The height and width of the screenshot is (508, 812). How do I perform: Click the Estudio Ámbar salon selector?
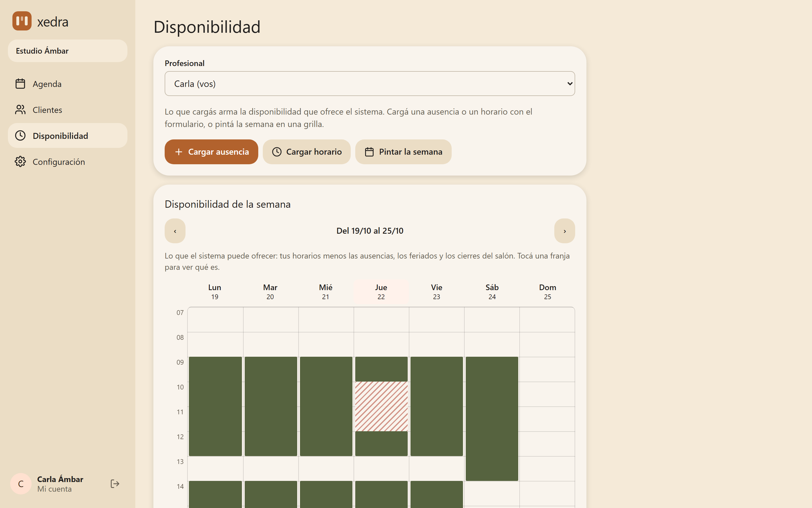click(67, 51)
